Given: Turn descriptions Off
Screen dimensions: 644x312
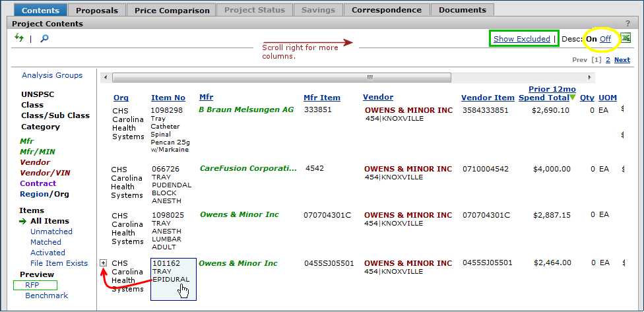Looking at the screenshot, I should pos(605,39).
